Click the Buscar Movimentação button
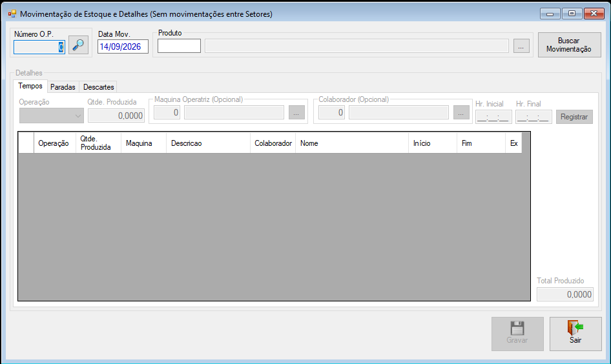Image resolution: width=611 pixels, height=364 pixels. tap(569, 45)
